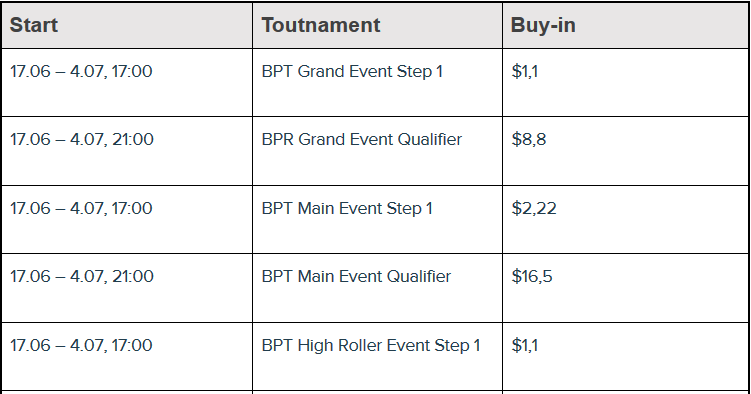Click the Start column header

(127, 25)
